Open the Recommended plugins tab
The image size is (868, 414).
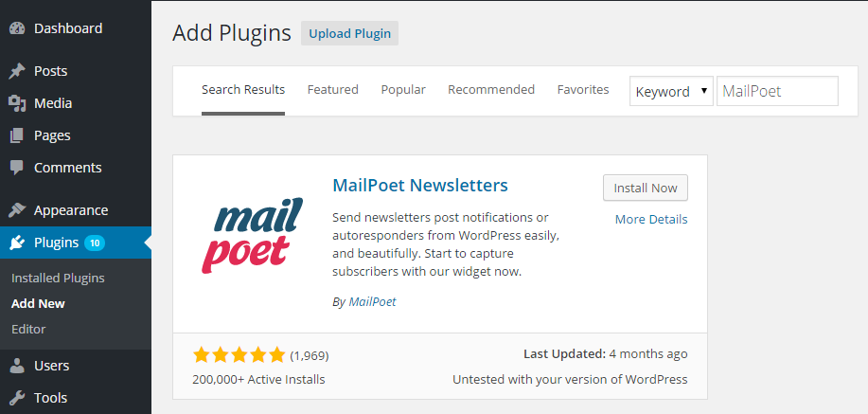coord(491,89)
